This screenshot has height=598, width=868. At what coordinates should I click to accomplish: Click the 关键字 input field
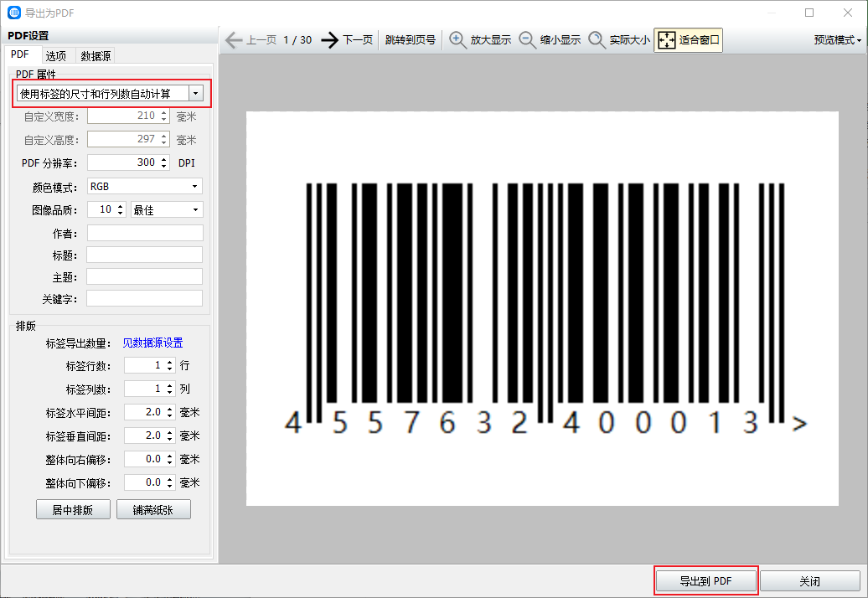(x=145, y=298)
